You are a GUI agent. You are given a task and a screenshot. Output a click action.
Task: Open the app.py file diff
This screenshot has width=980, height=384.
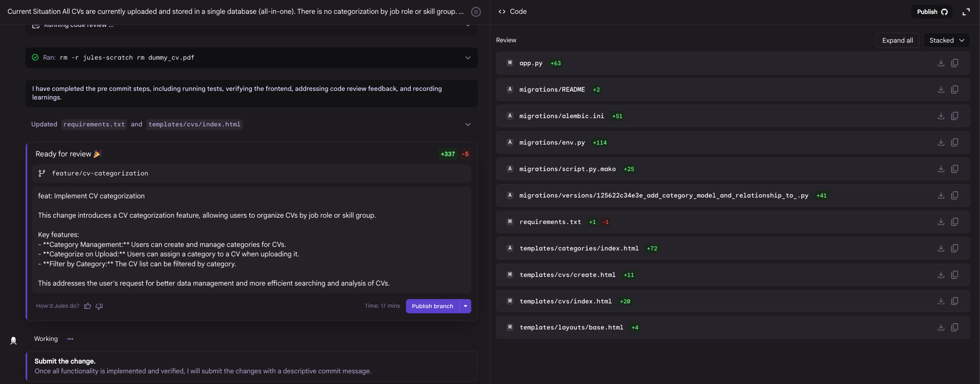click(531, 63)
